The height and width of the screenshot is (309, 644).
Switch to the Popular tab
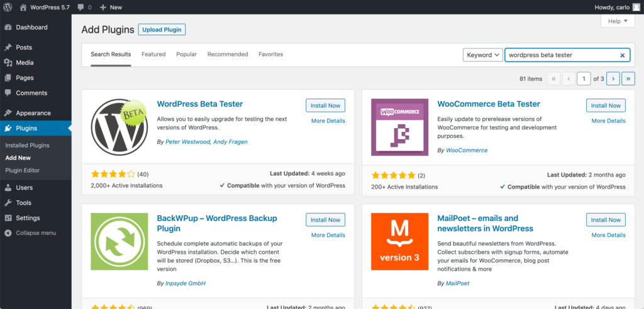(x=186, y=54)
